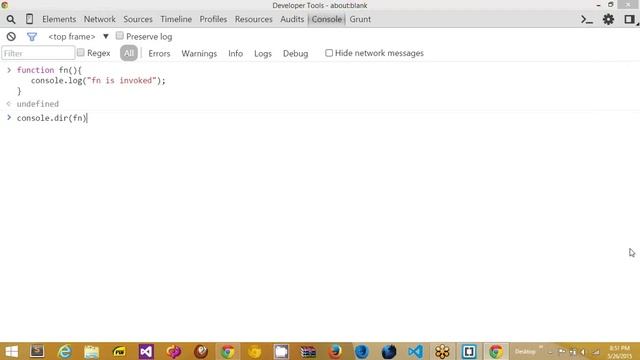Click the Filter text input
The height and width of the screenshot is (360, 640).
(38, 53)
